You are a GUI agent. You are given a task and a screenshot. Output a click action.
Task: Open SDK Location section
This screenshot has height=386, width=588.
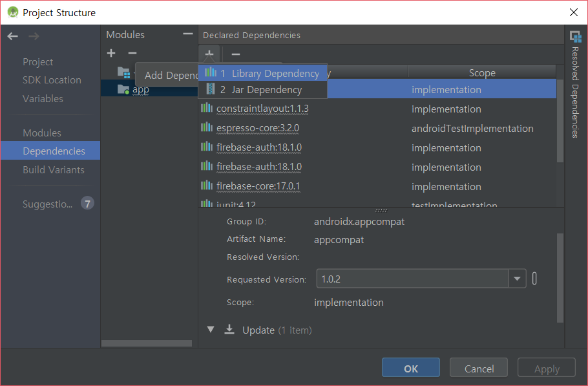coord(52,80)
